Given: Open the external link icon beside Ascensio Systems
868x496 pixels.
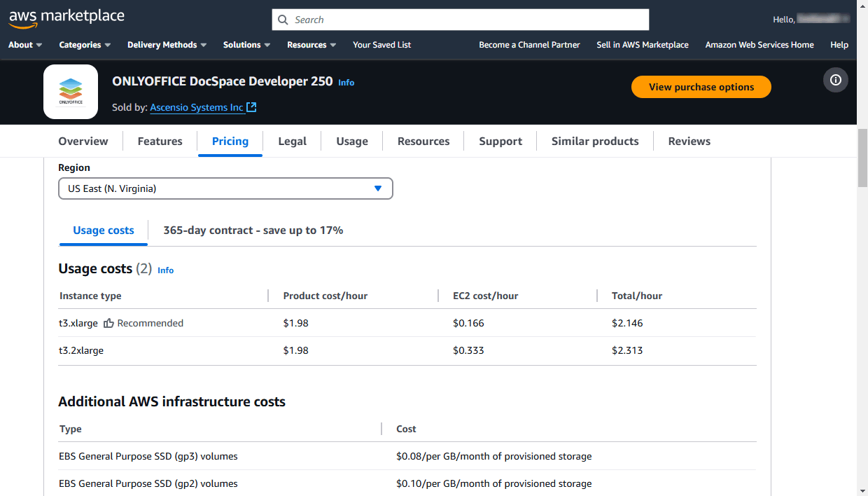Looking at the screenshot, I should coord(251,107).
